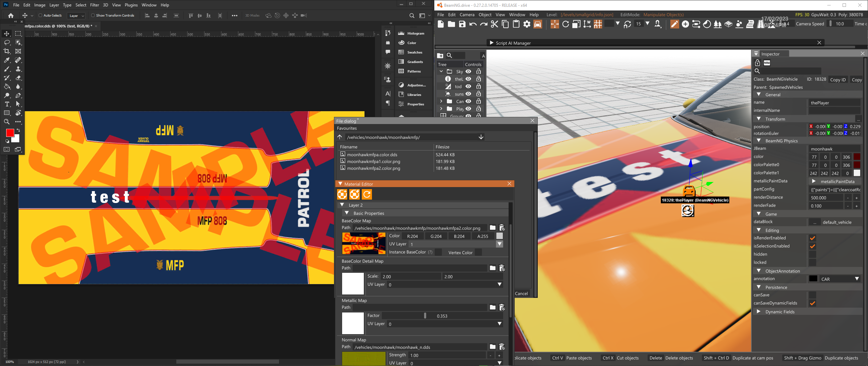Toggle Auto-Select checkbox
868x366 pixels.
(40, 15)
